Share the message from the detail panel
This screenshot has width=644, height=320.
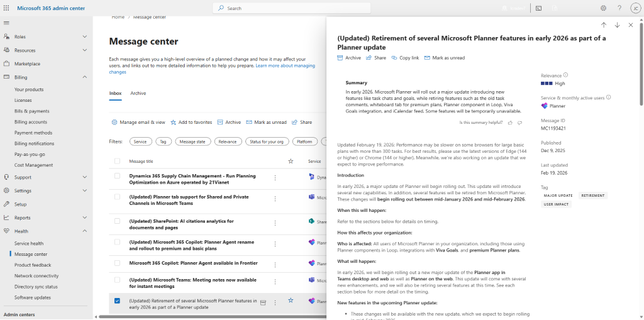click(376, 58)
